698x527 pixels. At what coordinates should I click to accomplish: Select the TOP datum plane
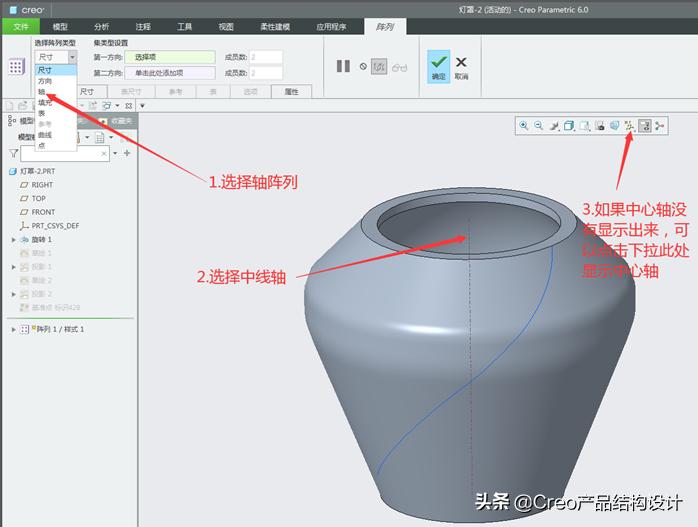[33, 199]
